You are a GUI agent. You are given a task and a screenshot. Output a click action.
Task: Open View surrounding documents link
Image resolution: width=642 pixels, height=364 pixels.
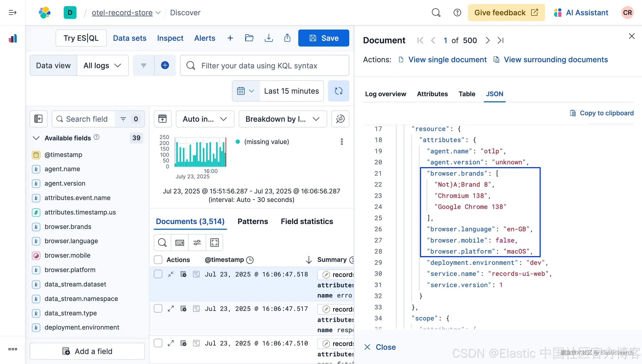556,59
